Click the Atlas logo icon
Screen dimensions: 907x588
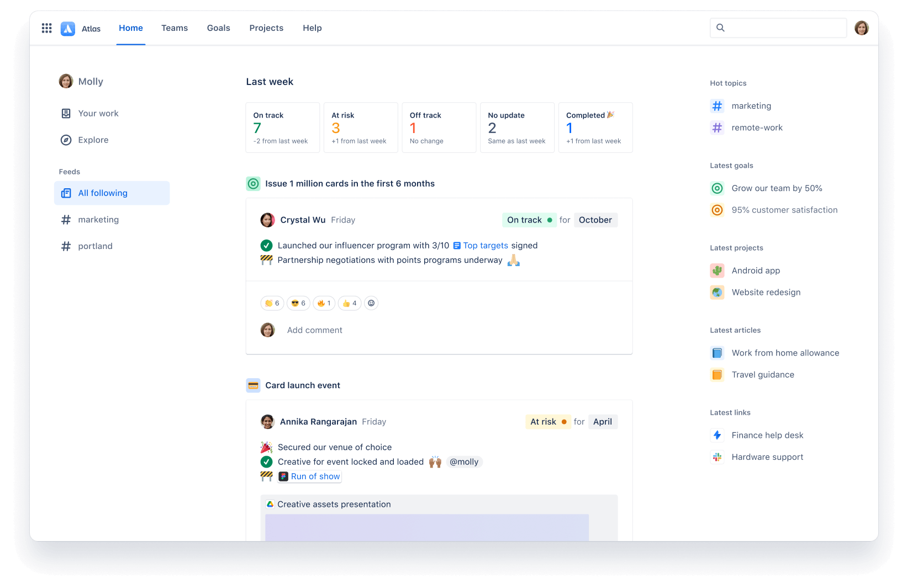[x=68, y=28]
